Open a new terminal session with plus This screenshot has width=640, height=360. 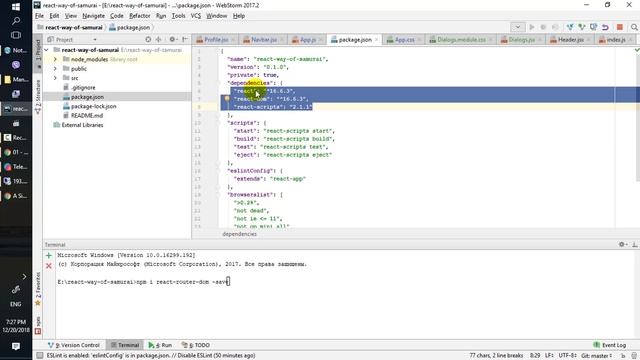(x=49, y=256)
